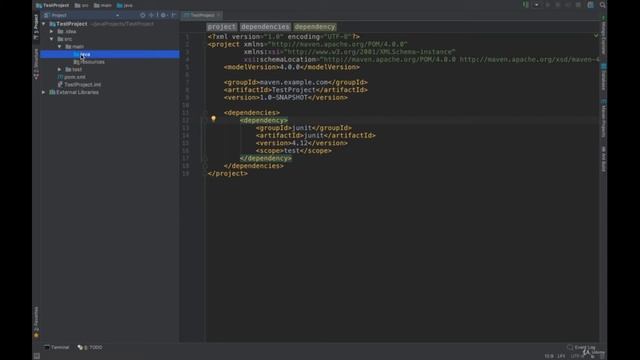The image size is (640, 360).
Task: Expand the test folder arrow
Action: tap(60, 69)
